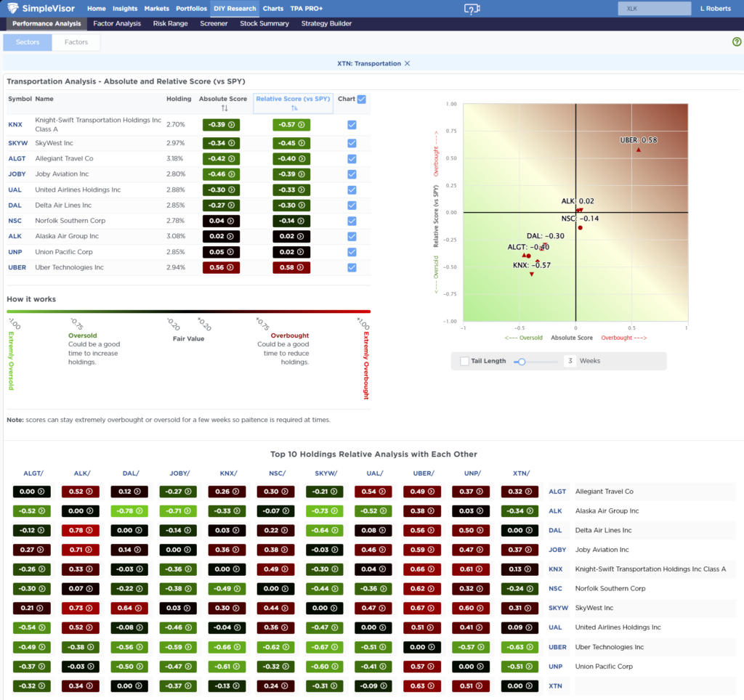Uncheck chart checkbox for DAL row
The height and width of the screenshot is (700, 744).
(x=352, y=205)
